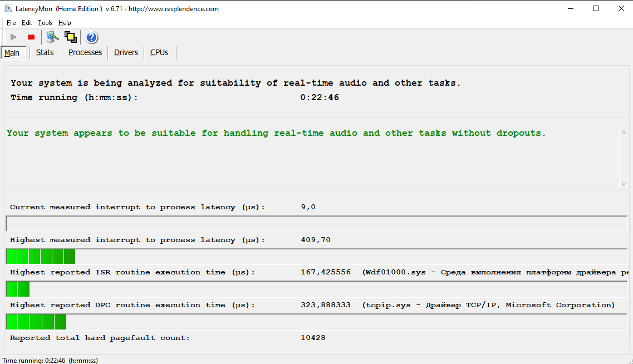Click the 'Time running (h:mm:ss):' label
This screenshot has width=633, height=364.
[74, 97]
